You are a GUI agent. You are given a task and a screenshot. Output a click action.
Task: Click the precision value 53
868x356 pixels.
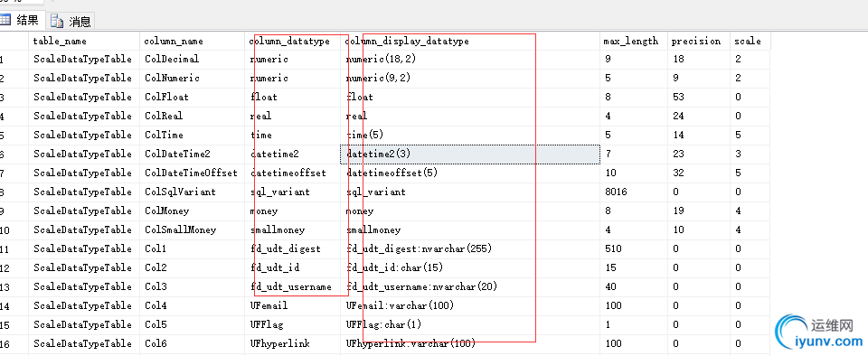point(699,97)
